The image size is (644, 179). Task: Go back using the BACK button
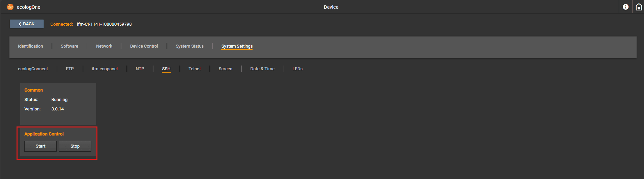(27, 24)
